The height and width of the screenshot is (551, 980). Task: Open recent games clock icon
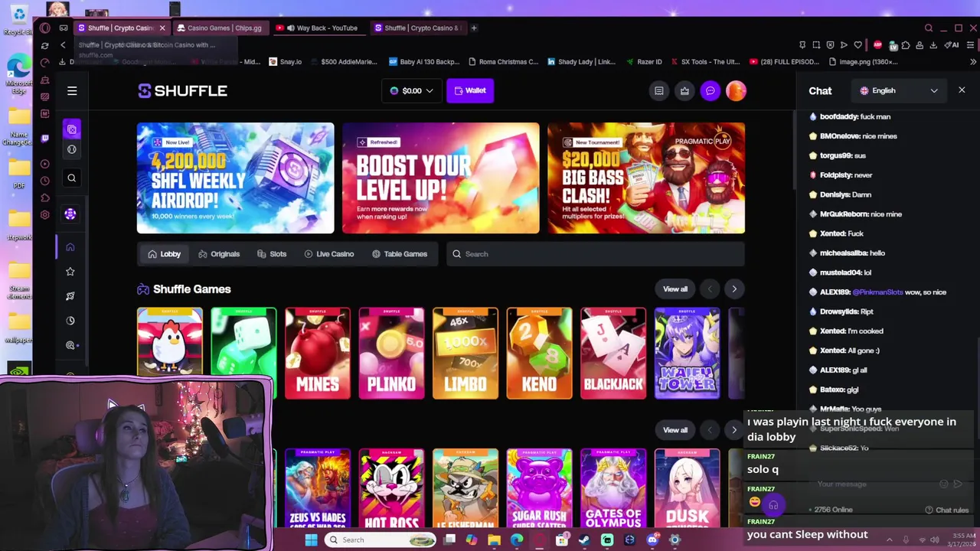(70, 320)
